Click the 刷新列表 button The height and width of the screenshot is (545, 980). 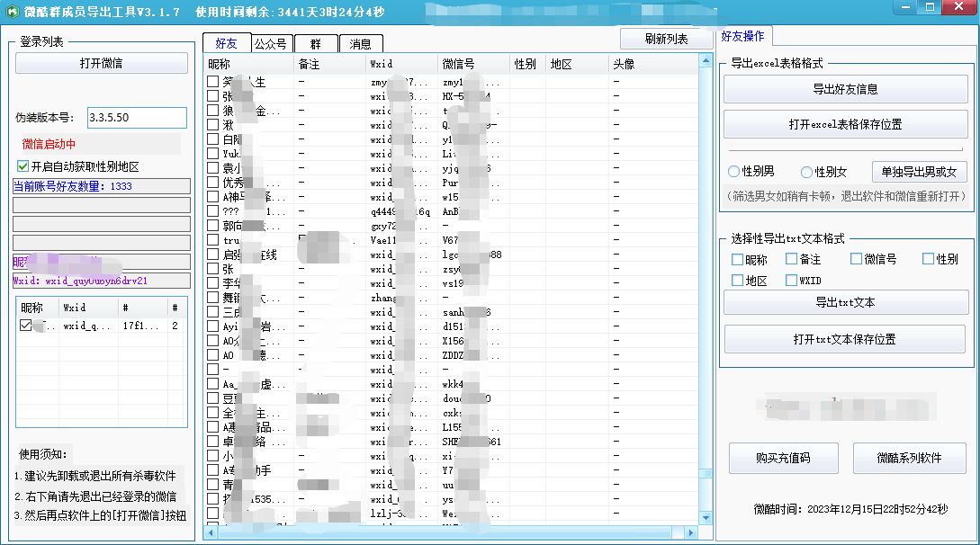pyautogui.click(x=666, y=40)
